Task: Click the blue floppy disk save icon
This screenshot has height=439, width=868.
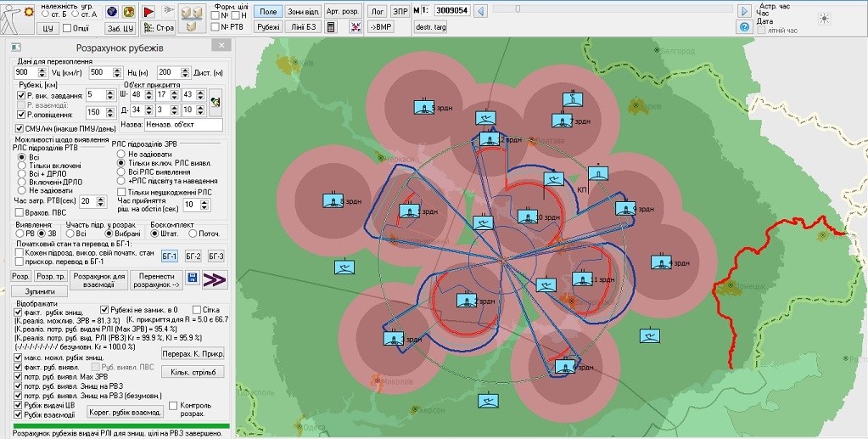Action: [x=193, y=278]
